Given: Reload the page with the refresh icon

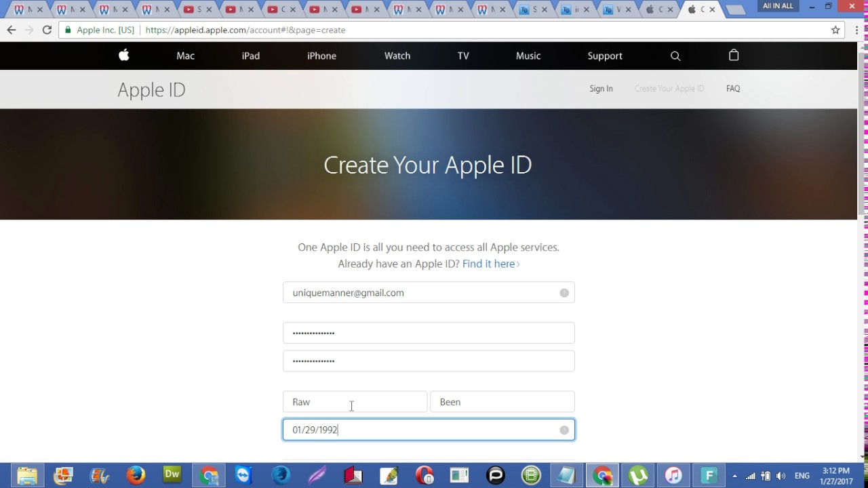Looking at the screenshot, I should (47, 30).
